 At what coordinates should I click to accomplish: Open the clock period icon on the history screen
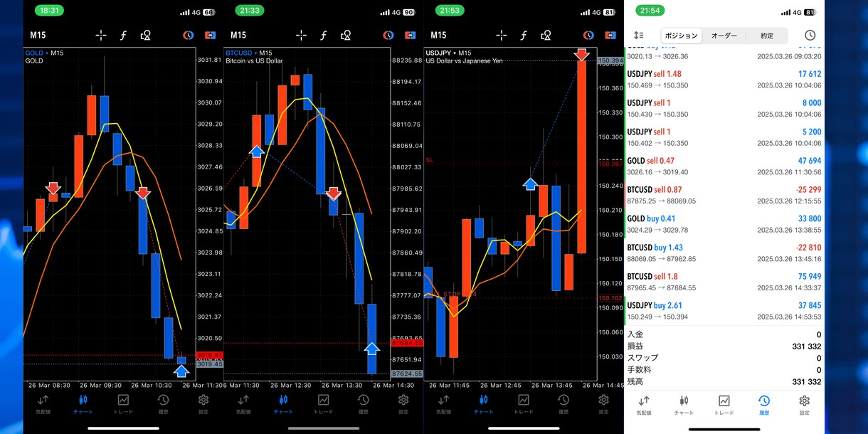(810, 36)
